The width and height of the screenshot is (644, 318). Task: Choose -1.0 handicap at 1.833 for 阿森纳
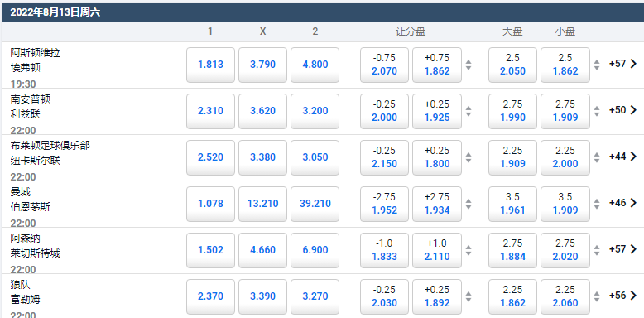[x=384, y=251]
